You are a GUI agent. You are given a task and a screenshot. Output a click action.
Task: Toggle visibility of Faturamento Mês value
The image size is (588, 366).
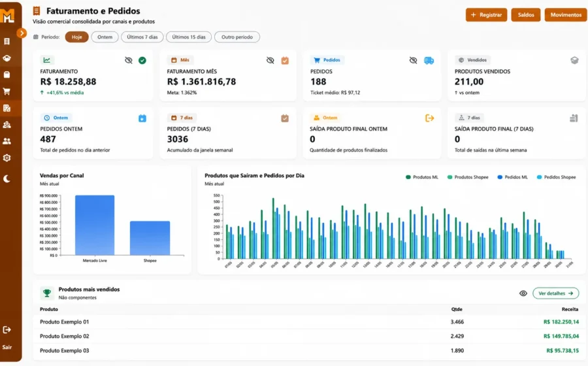tap(270, 60)
